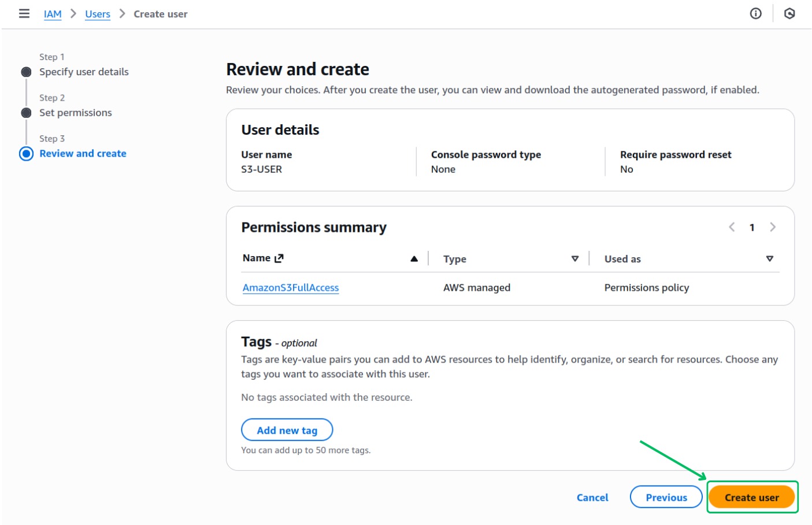This screenshot has width=812, height=525.
Task: Click the Used as column header
Action: click(622, 259)
